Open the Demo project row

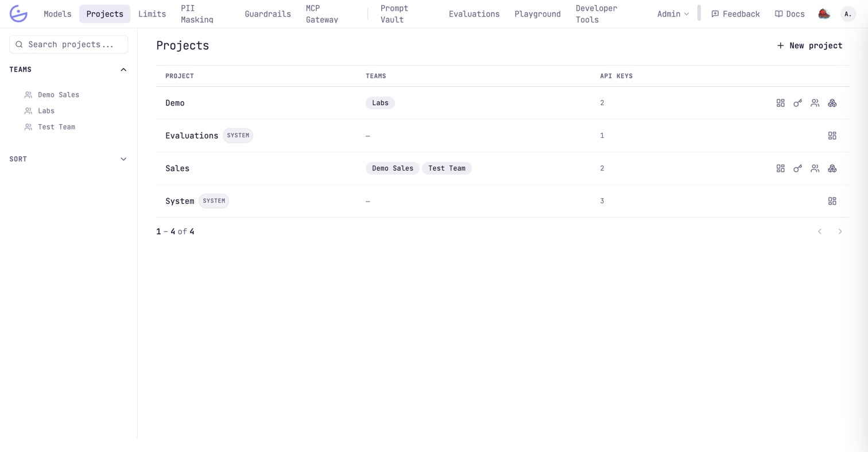502,103
